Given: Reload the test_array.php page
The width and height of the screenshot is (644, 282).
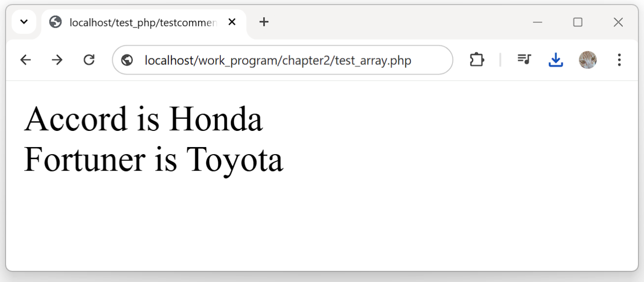Looking at the screenshot, I should [89, 60].
